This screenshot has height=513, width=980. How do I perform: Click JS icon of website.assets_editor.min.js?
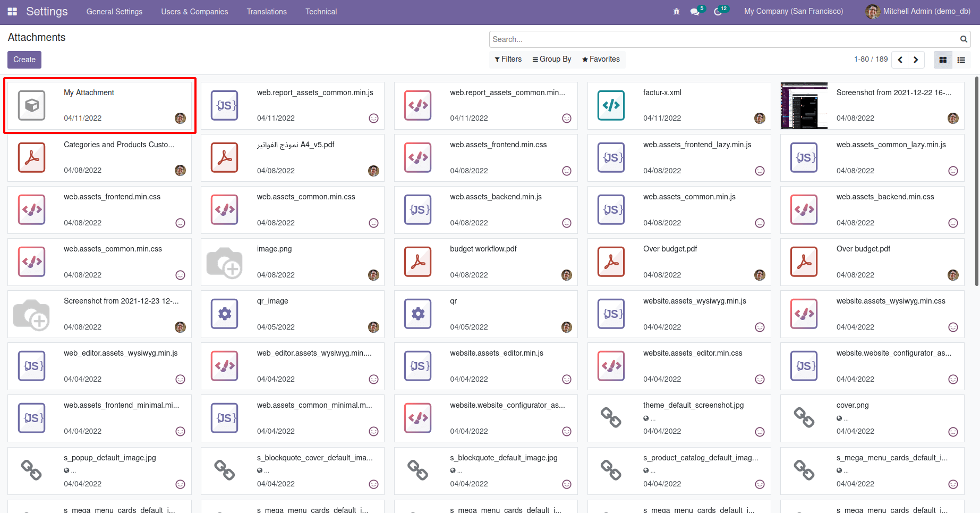point(418,366)
